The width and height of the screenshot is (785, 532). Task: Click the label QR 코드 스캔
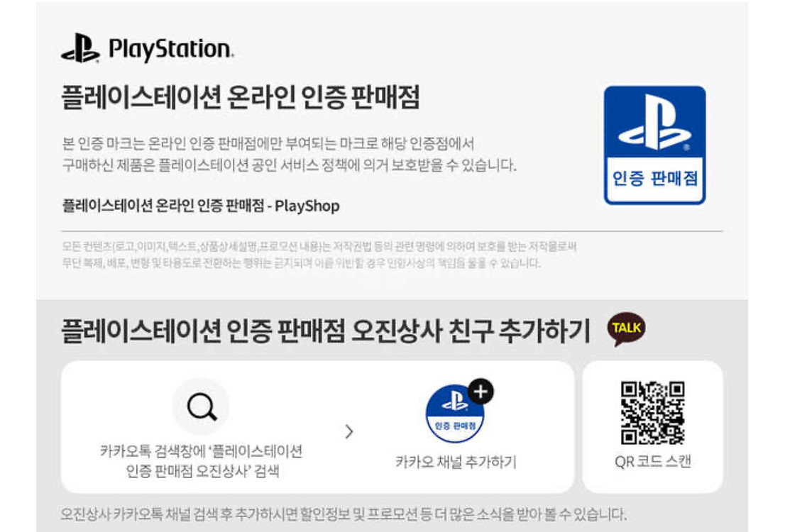653,462
